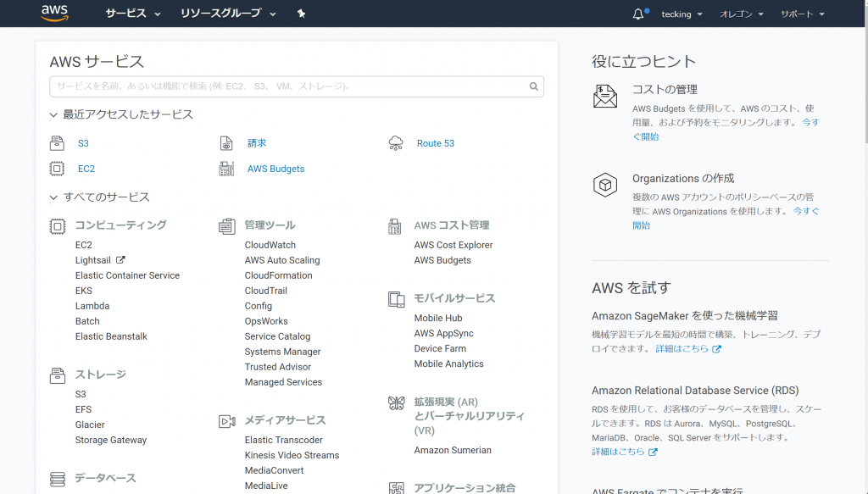Click the external link icon beside Lightsail
868x494 pixels.
(120, 259)
